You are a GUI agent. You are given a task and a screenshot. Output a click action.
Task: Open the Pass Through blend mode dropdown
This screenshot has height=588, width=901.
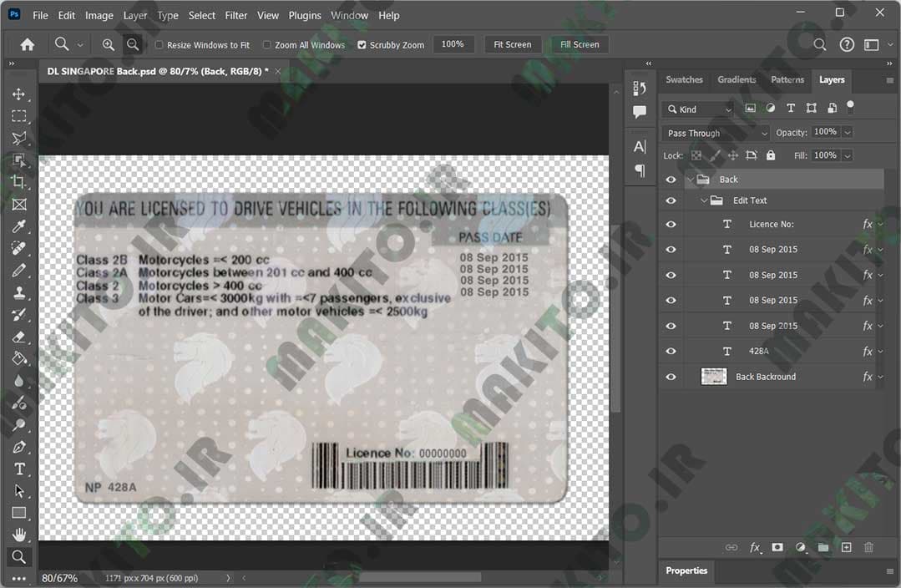point(716,133)
